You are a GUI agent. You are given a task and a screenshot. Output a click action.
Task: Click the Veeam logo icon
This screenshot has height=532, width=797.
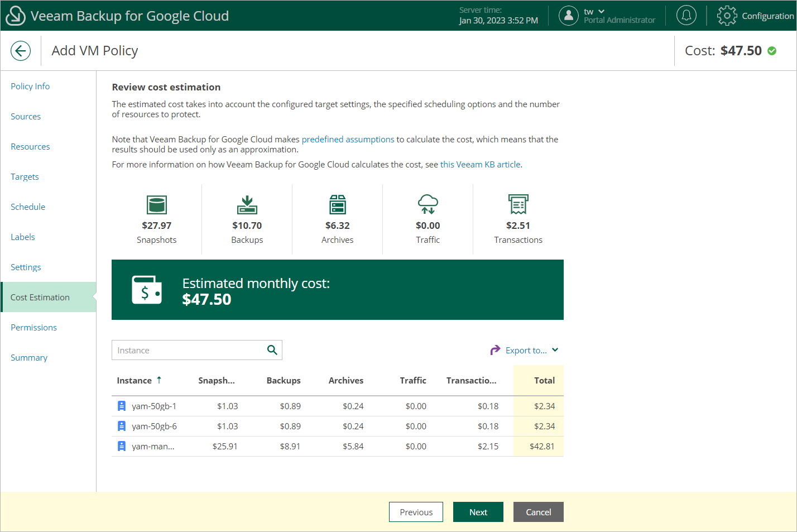15,16
